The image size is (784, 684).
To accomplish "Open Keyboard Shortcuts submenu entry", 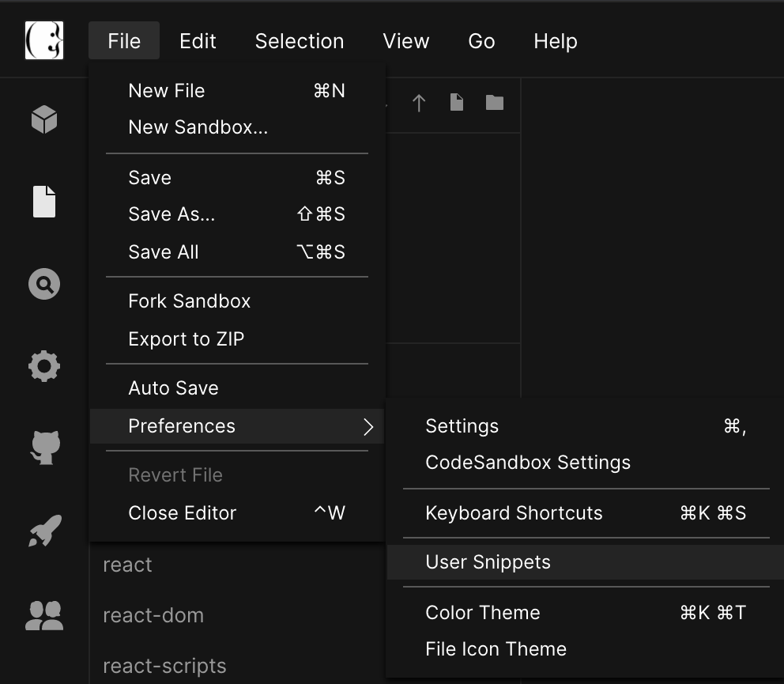I will tap(586, 513).
